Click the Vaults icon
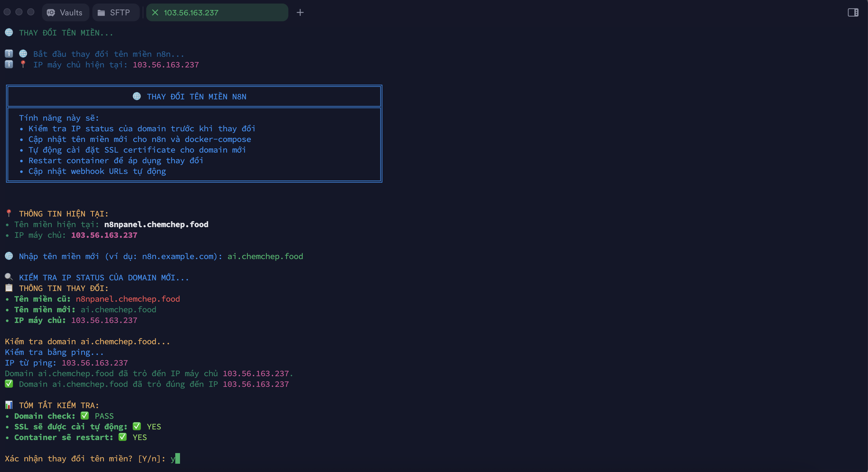This screenshot has width=868, height=472. (x=51, y=13)
